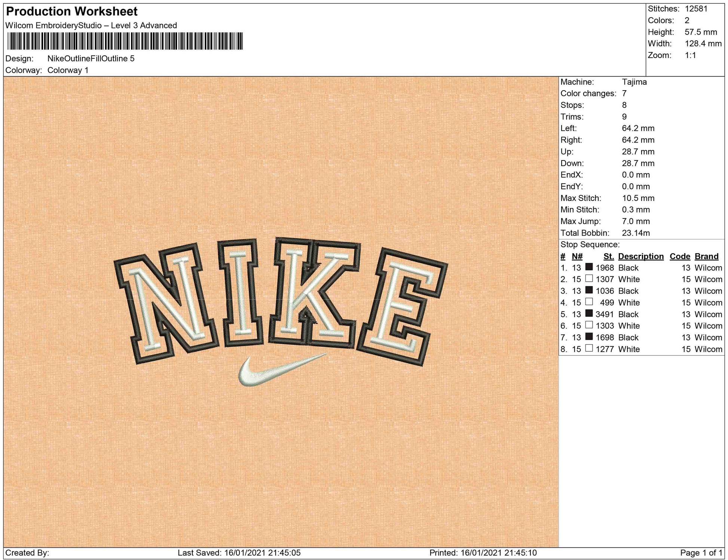Screen dimensions: 728x560
Task: Click the St. column header
Action: tap(608, 256)
